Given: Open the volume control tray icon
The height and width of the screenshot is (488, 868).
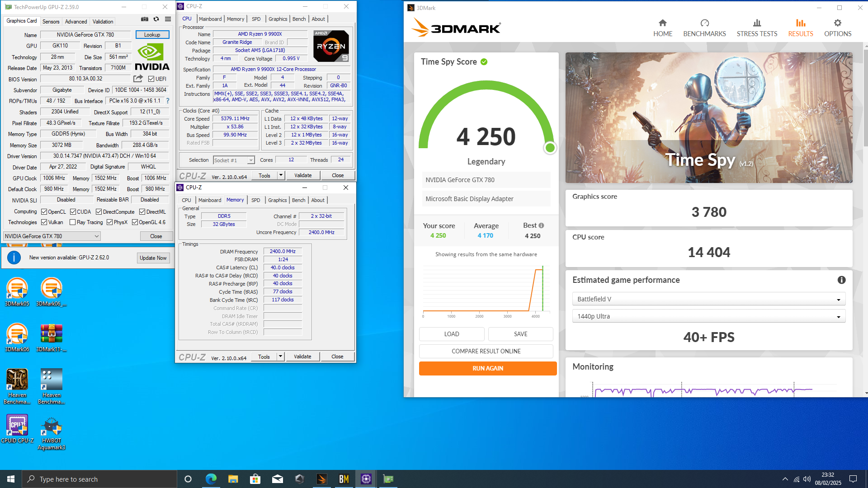Looking at the screenshot, I should tap(807, 479).
